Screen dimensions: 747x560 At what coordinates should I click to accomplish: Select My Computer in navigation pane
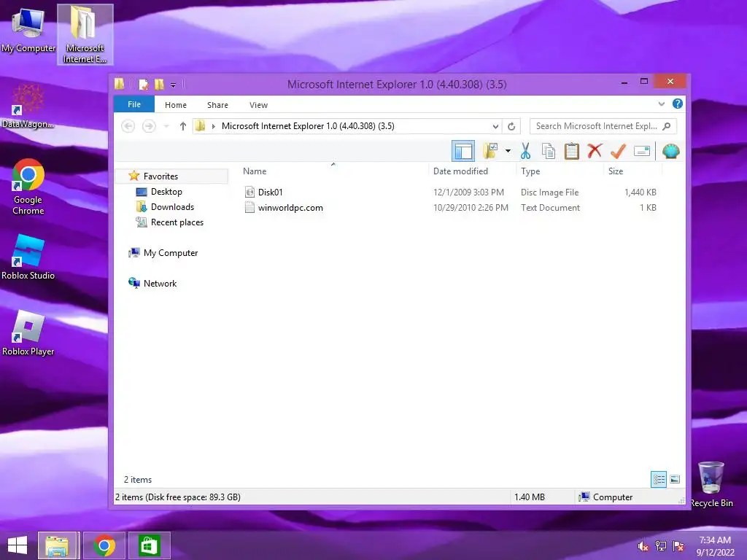pyautogui.click(x=171, y=253)
